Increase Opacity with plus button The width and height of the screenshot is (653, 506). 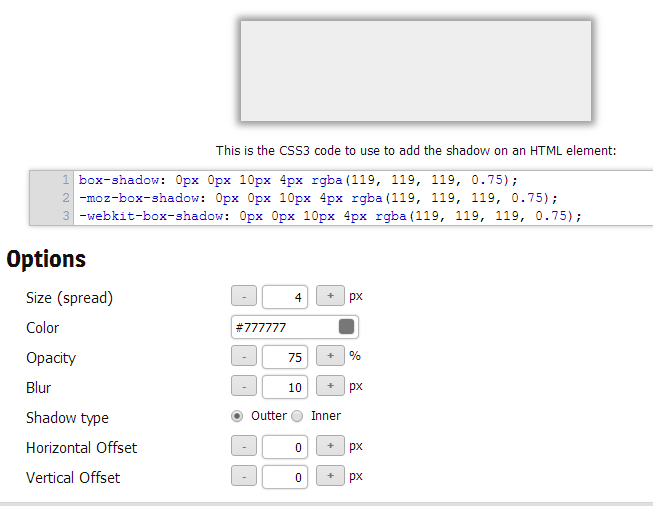(x=330, y=356)
